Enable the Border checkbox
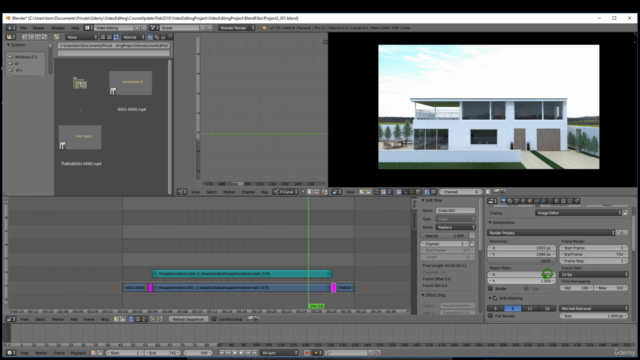Viewport: 640px width, 360px height. [491, 288]
